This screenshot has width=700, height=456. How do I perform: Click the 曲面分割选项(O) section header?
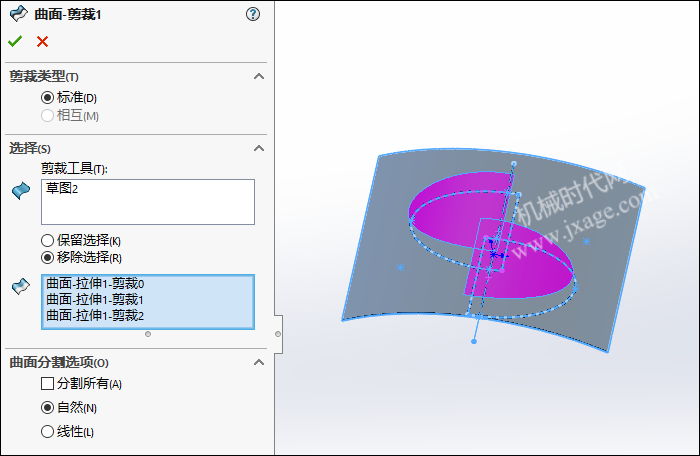[x=59, y=362]
